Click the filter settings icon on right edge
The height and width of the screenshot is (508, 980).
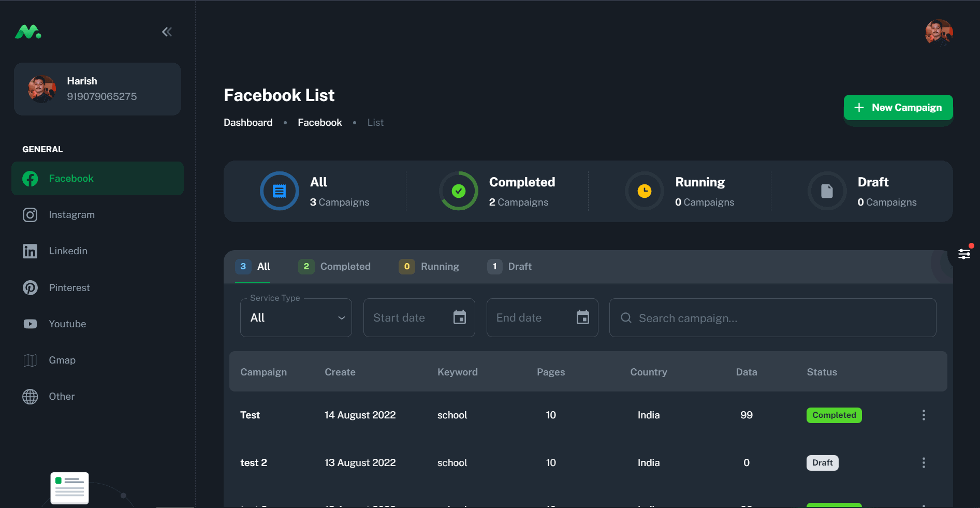tap(964, 253)
